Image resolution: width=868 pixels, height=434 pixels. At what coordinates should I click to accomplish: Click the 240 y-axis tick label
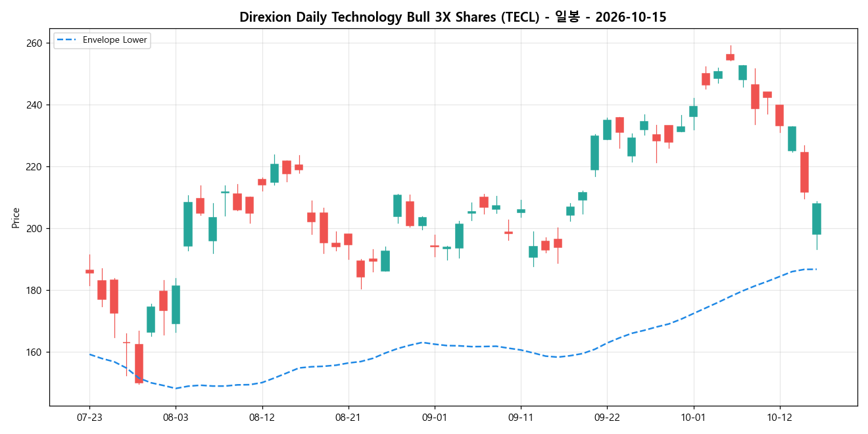[x=34, y=105]
